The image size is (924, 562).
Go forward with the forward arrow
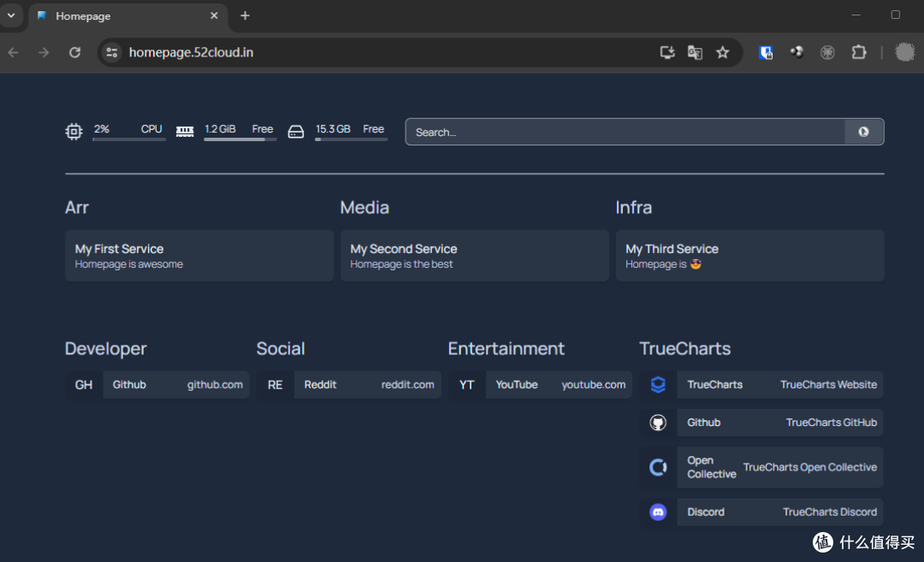pyautogui.click(x=44, y=52)
